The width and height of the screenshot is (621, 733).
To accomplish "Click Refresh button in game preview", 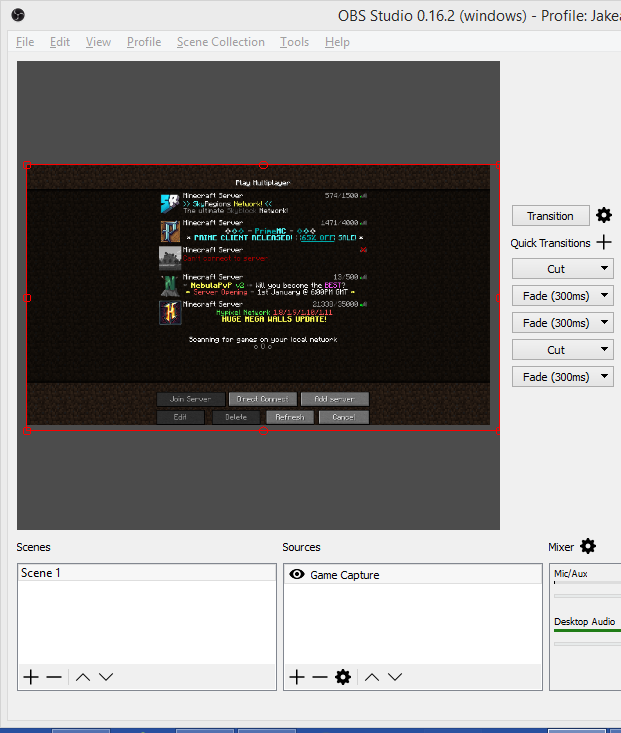I will [290, 417].
